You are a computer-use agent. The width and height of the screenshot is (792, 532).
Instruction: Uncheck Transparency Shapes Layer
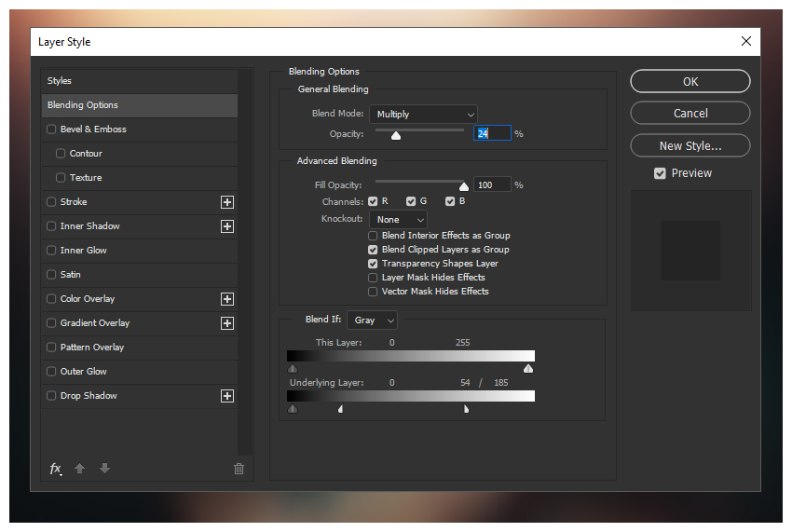click(x=373, y=264)
